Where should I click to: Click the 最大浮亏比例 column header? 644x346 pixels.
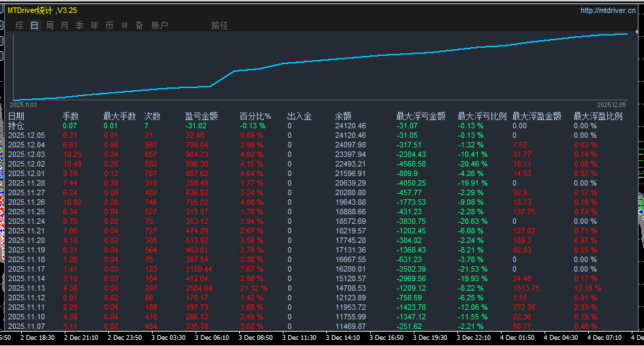[x=482, y=117]
